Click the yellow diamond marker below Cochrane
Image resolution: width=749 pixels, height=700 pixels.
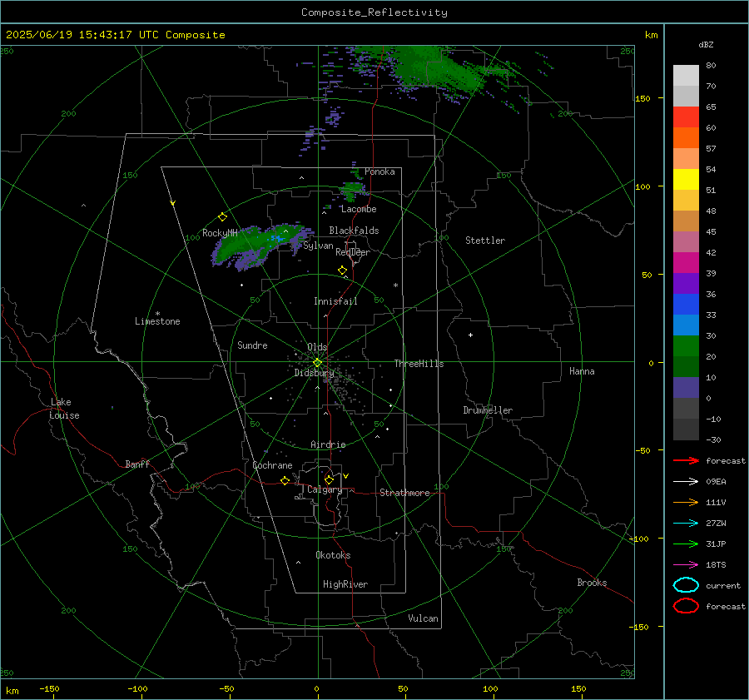(x=285, y=481)
